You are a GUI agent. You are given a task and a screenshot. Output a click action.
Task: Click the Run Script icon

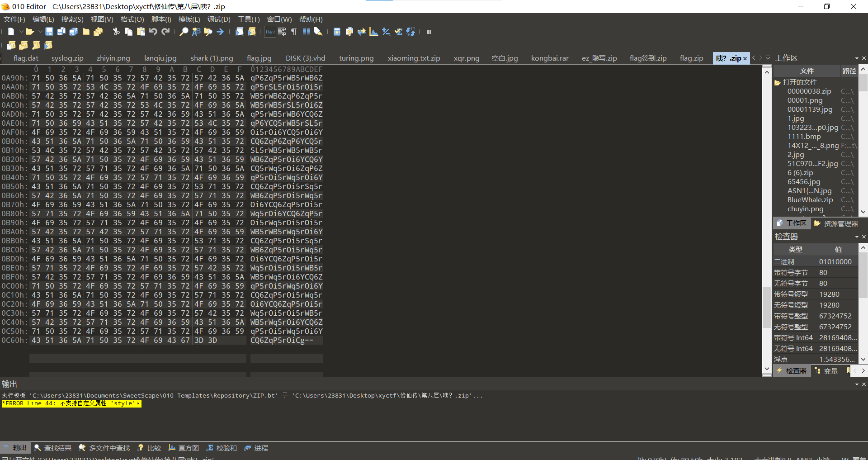coord(240,32)
